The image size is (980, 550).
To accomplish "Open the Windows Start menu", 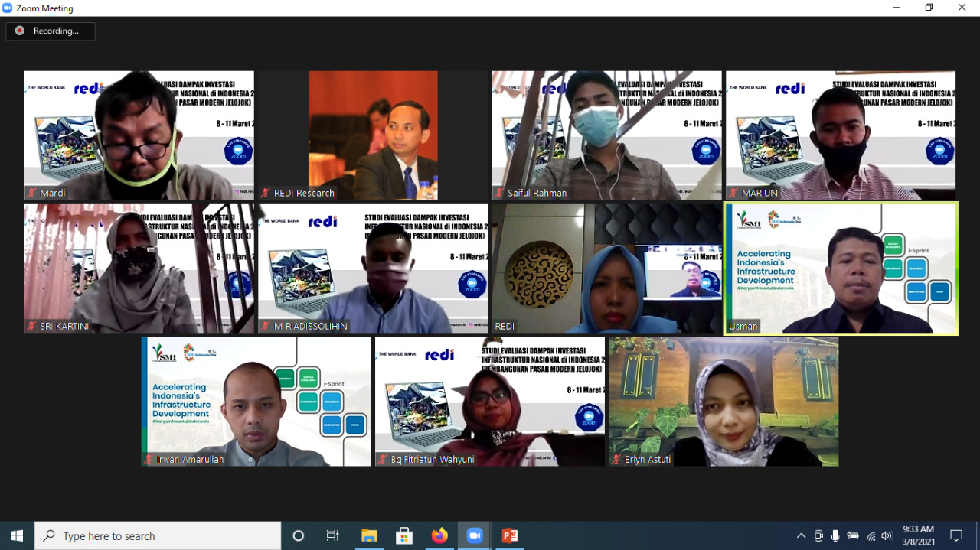I will pos(17,535).
